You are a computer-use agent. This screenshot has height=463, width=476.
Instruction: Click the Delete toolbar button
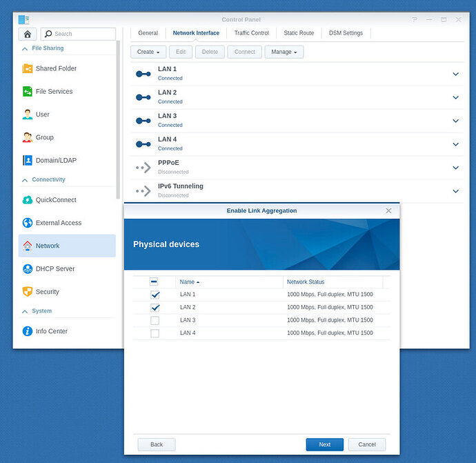[210, 52]
